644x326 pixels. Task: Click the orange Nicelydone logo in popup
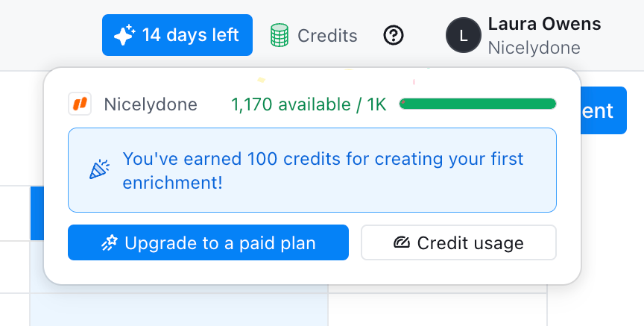(80, 104)
